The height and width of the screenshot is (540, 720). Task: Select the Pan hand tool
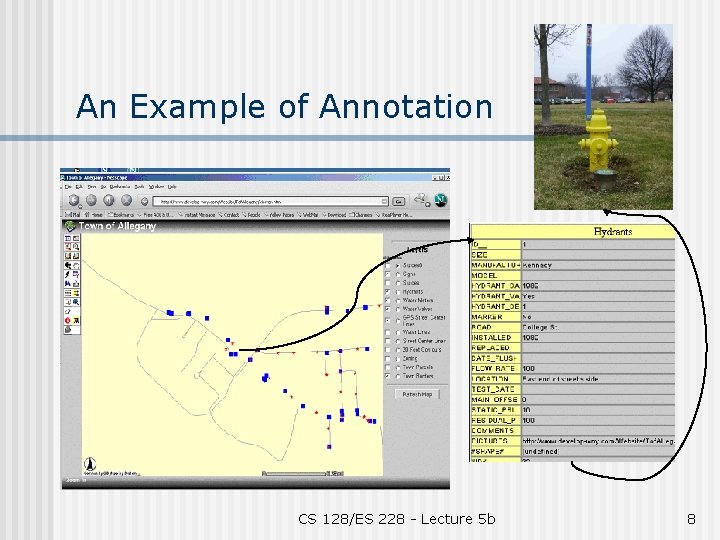point(76,265)
